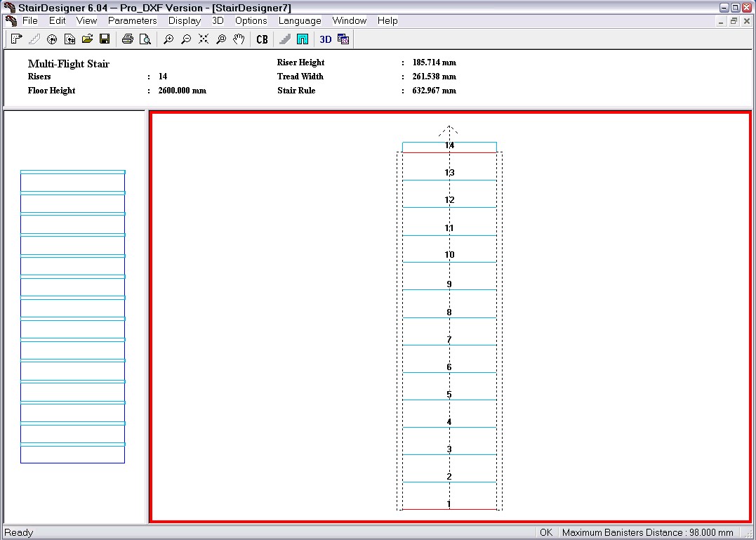
Task: Select step 14 in the plan
Action: click(x=449, y=145)
